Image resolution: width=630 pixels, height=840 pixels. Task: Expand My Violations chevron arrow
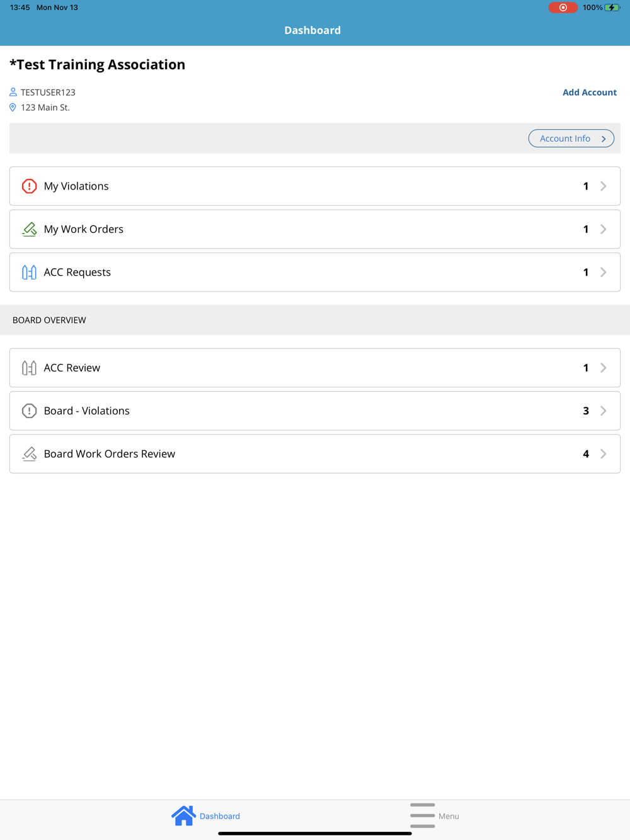click(604, 186)
